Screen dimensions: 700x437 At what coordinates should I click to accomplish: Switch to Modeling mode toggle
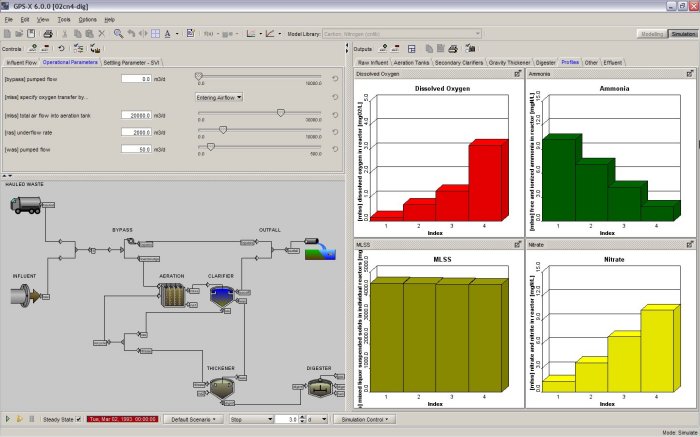[x=652, y=34]
